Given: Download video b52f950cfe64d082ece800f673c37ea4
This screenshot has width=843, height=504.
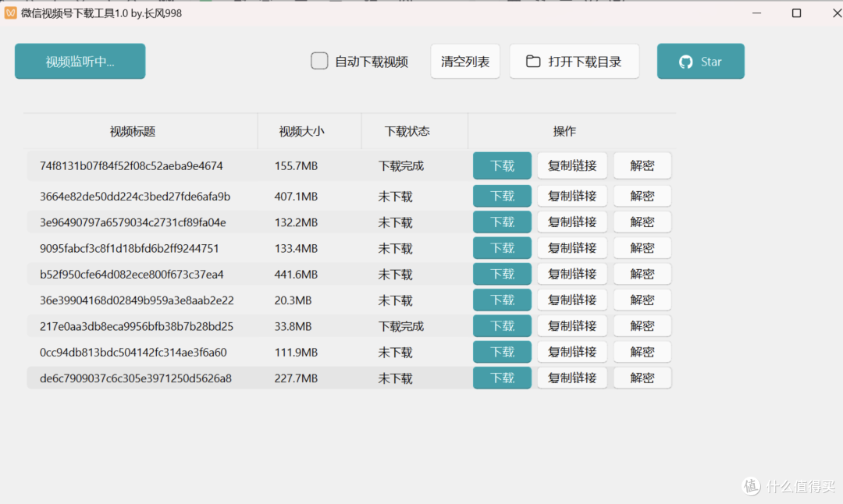Looking at the screenshot, I should point(502,274).
